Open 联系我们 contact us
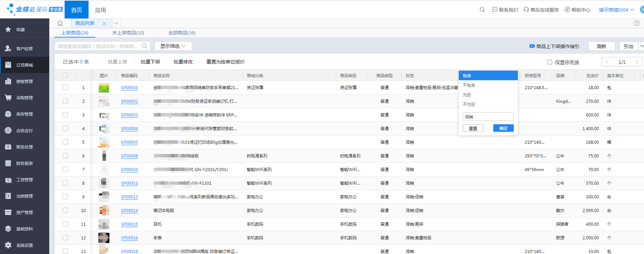This screenshot has width=644, height=254. coord(505,10)
